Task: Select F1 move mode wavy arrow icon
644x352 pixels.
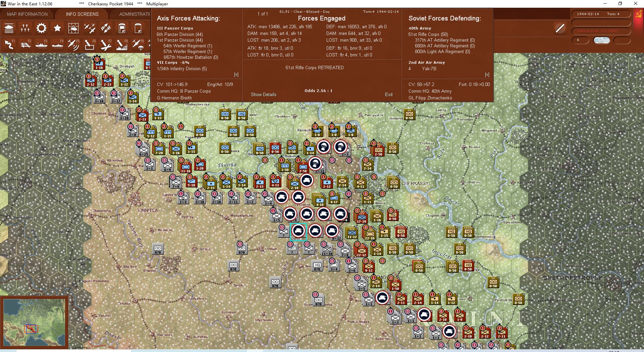Action: tap(9, 44)
